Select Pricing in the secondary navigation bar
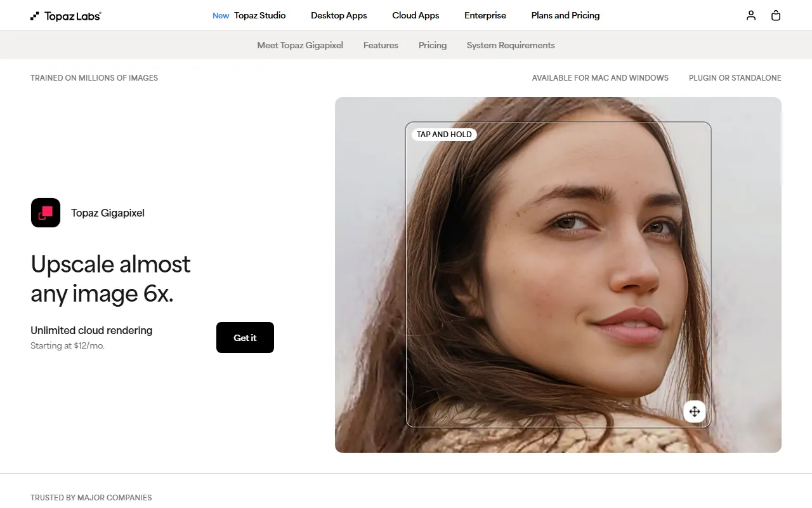The image size is (812, 508). click(x=433, y=45)
